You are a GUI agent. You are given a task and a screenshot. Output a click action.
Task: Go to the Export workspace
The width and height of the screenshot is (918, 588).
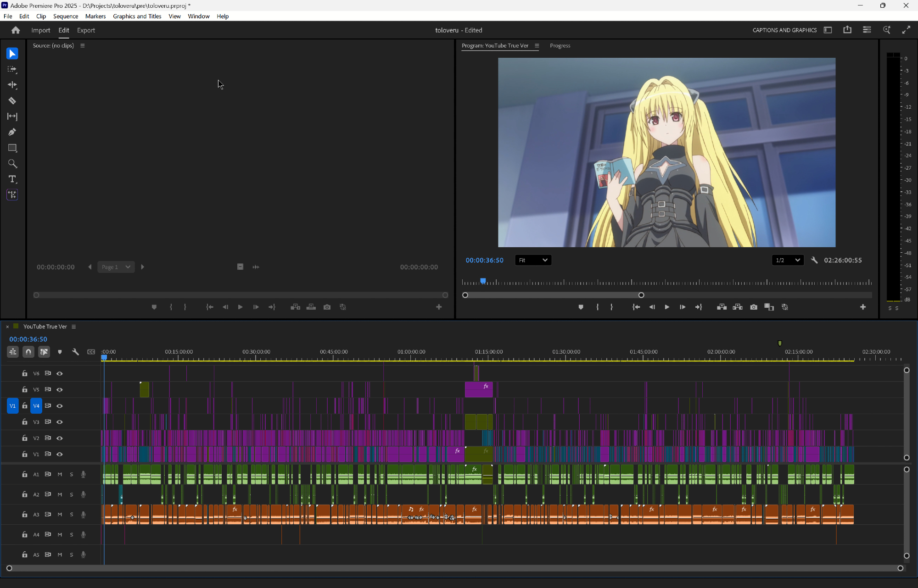[x=86, y=30]
